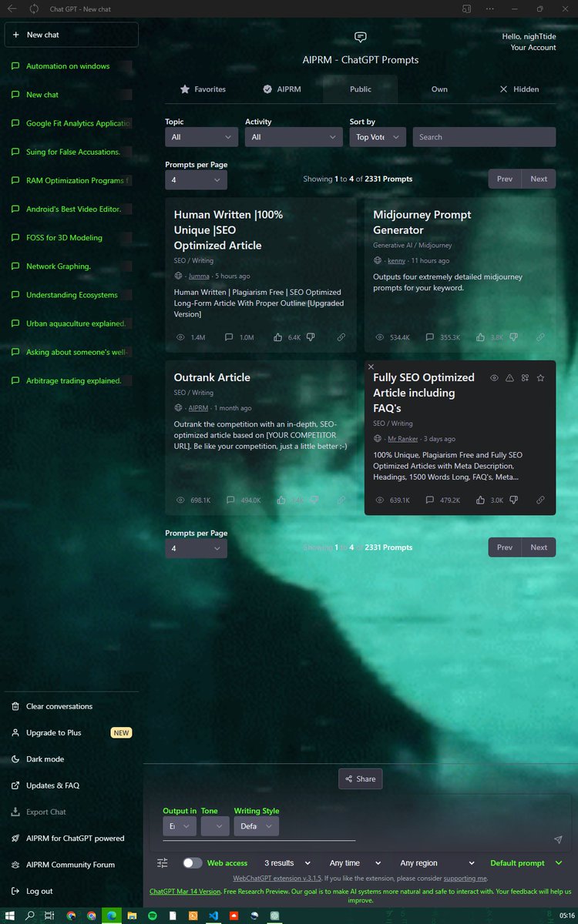Open the 3 results dropdown
This screenshot has width=578, height=924.
click(x=287, y=863)
